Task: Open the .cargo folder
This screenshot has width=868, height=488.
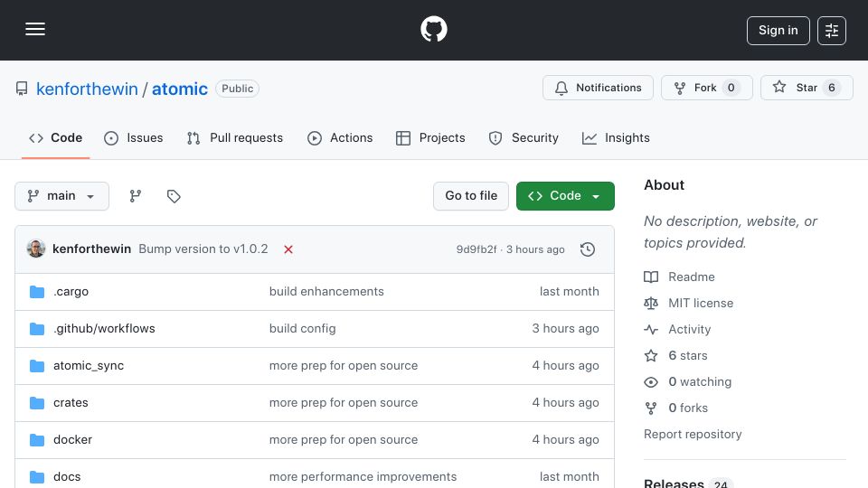Action: pyautogui.click(x=71, y=292)
